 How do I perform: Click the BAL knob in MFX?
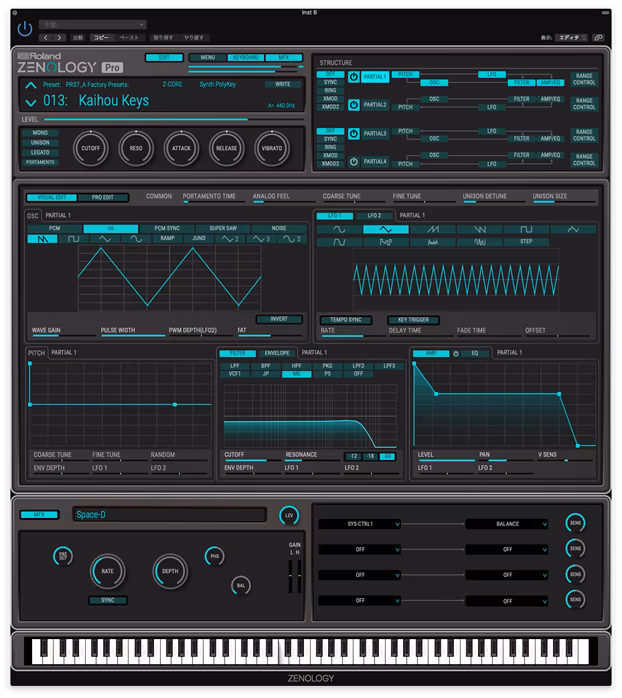click(241, 585)
